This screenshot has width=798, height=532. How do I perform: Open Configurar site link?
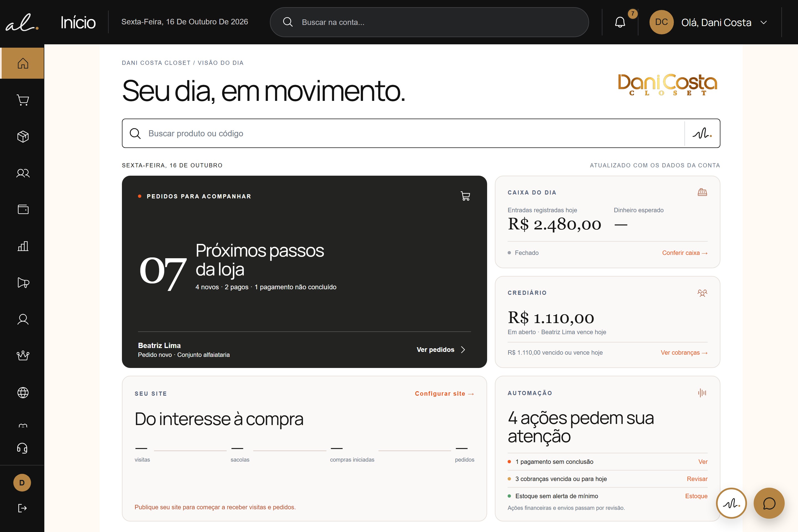(x=444, y=393)
